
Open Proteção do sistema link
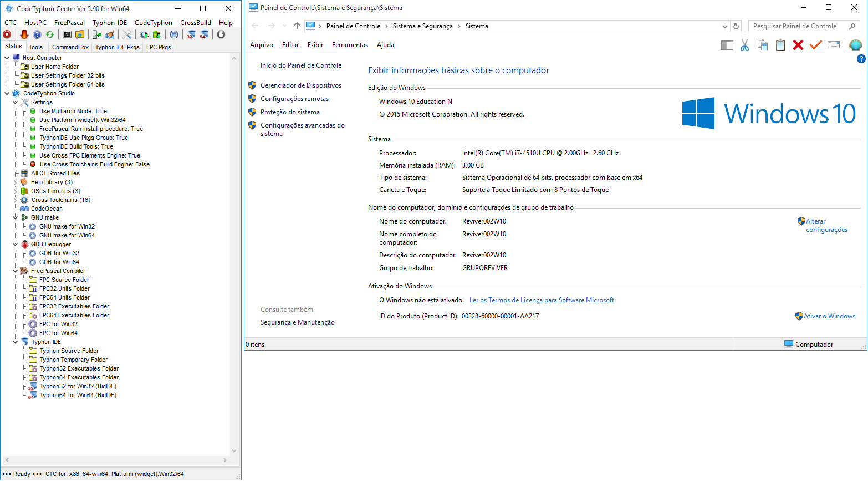290,112
